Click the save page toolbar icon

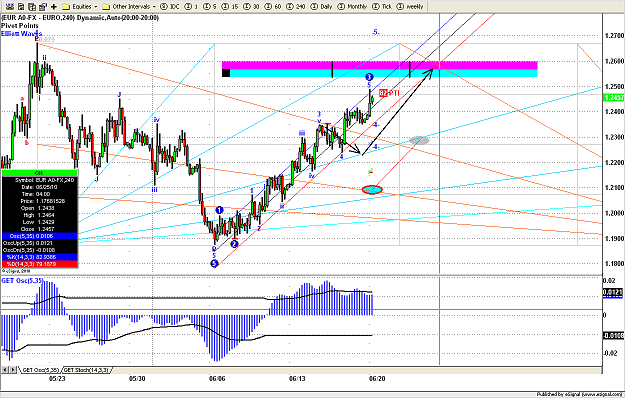(x=21, y=6)
